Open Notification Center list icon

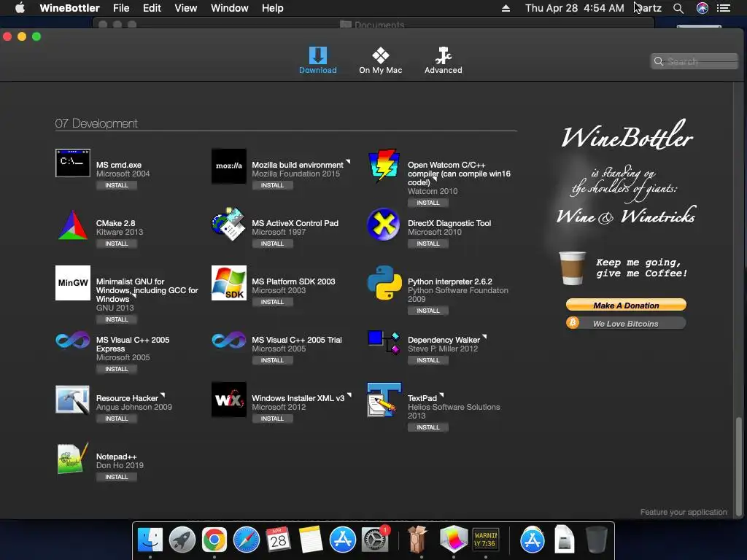(724, 8)
